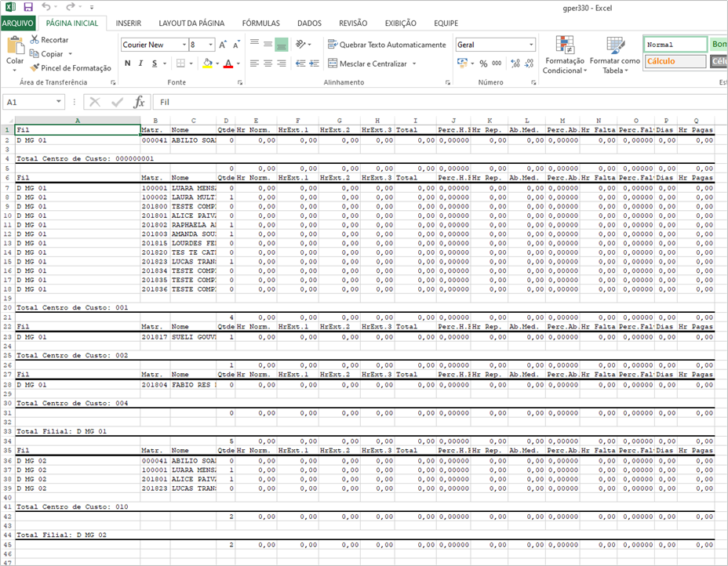This screenshot has height=566, width=728.
Task: Increase font size with the larger A icon
Action: 223,45
